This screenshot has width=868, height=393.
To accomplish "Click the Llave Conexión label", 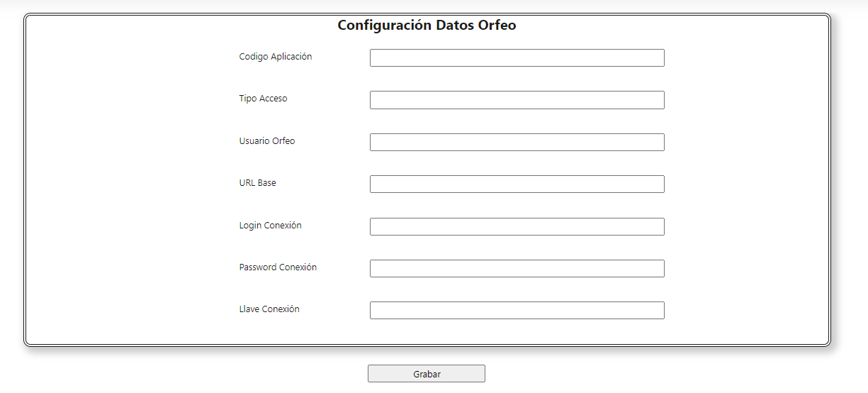I will [269, 309].
